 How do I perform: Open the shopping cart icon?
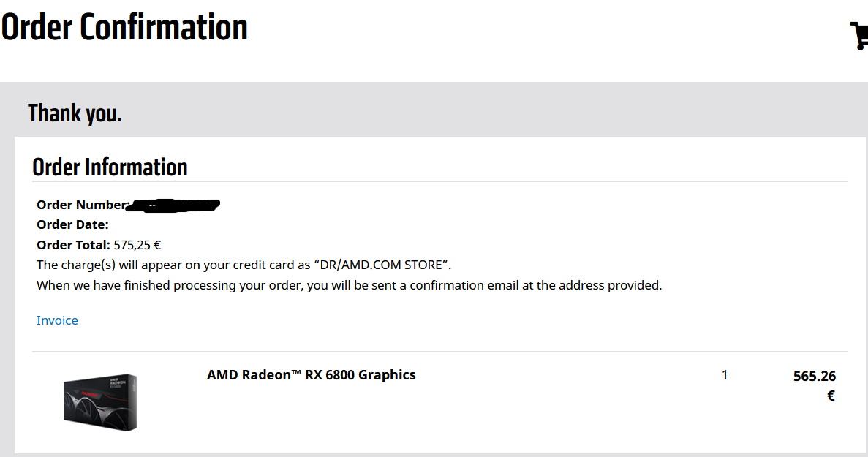tap(858, 35)
